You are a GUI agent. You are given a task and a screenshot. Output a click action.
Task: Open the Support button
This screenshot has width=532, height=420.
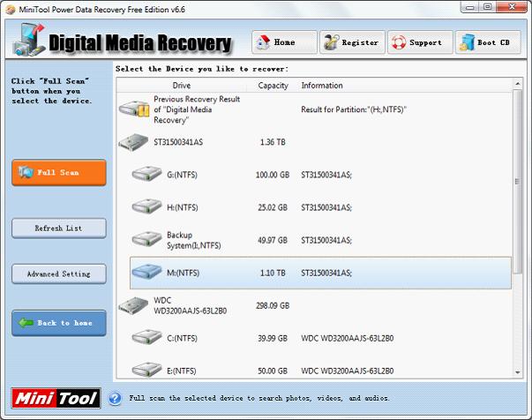tap(420, 42)
